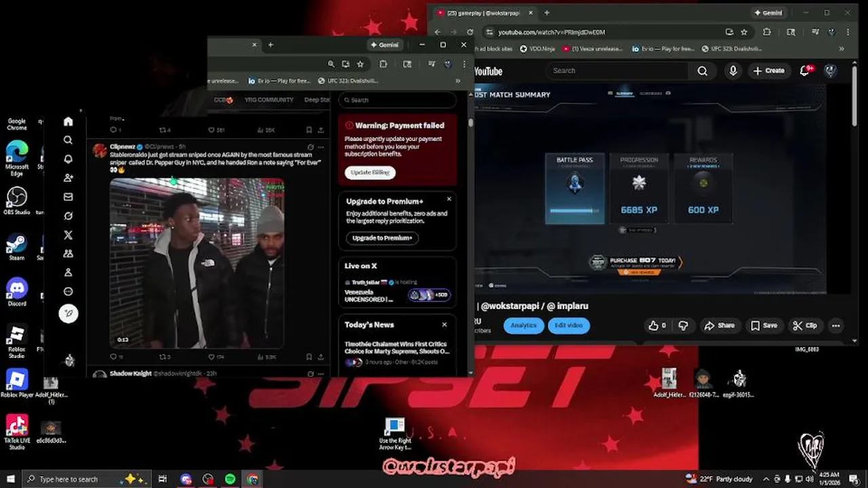Like the YouTube video
This screenshot has height=488, width=868.
(657, 325)
